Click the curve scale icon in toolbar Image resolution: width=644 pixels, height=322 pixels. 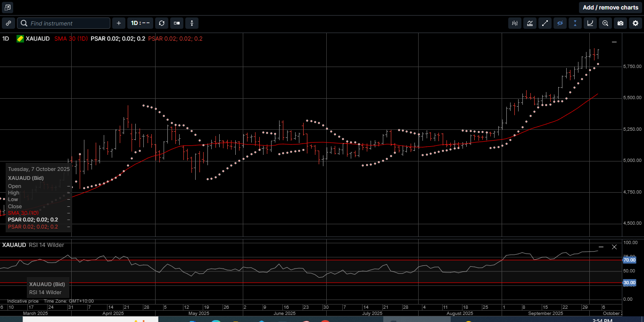click(590, 23)
